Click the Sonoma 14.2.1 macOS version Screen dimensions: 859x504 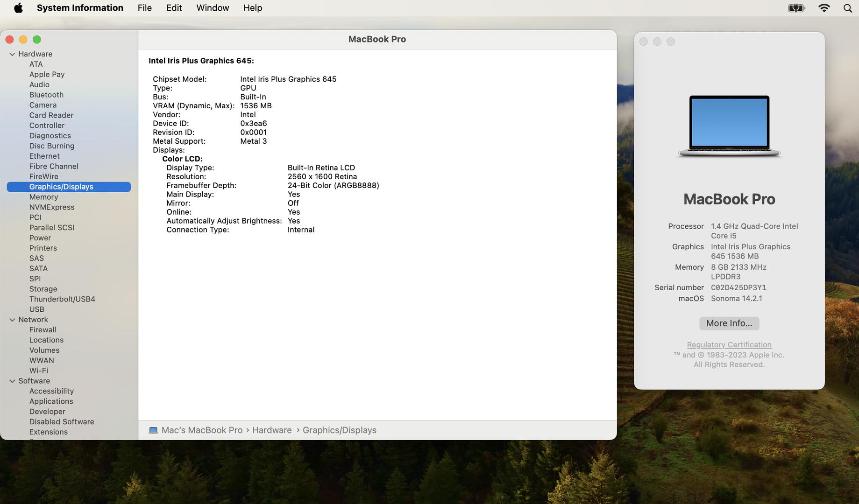(737, 299)
